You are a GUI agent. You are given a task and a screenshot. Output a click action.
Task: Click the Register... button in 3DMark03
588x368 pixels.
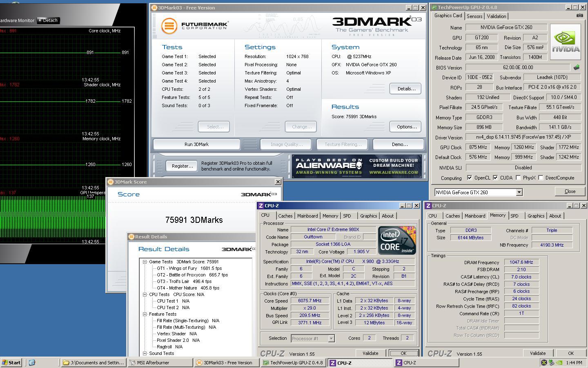182,166
